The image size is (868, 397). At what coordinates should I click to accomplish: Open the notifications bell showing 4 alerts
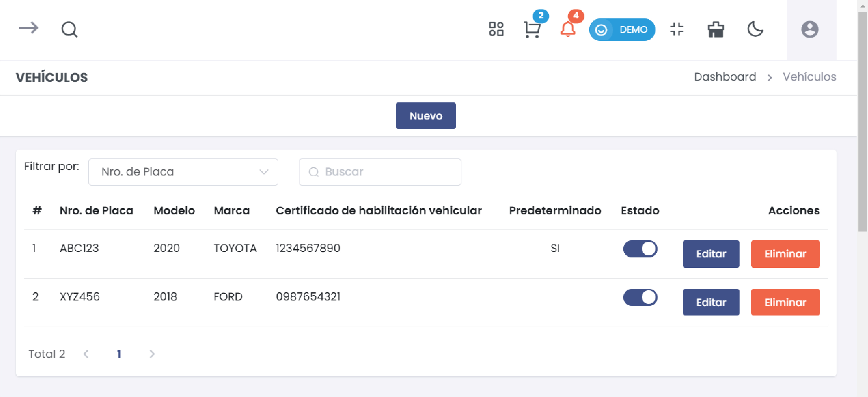click(568, 30)
